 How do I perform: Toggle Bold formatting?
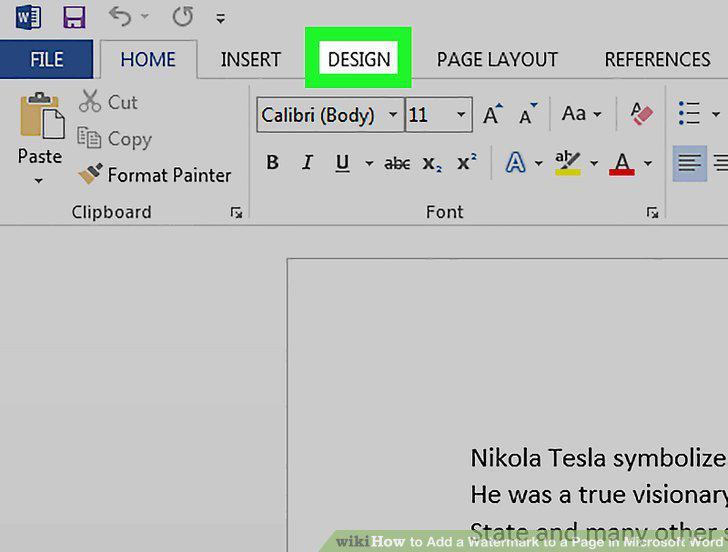[x=273, y=162]
